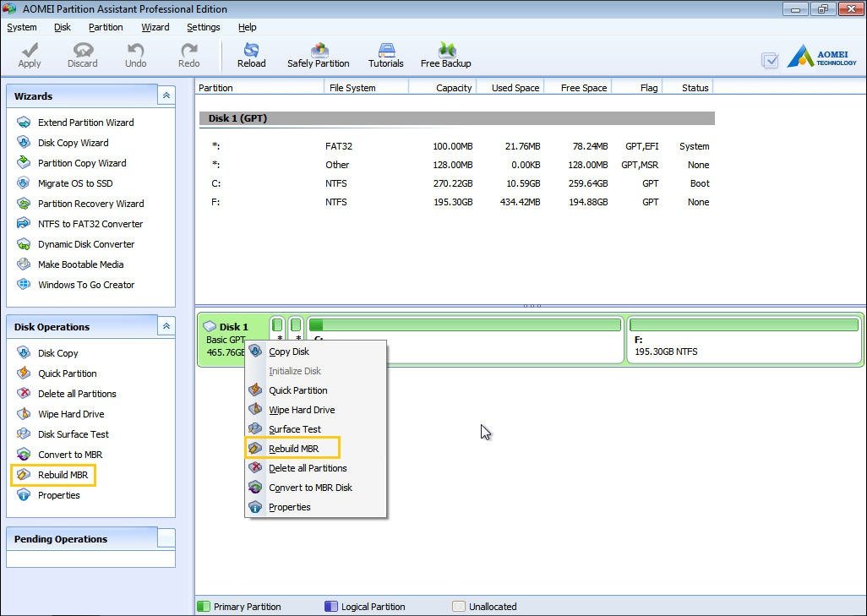Open the Settings menu
Screen dimensions: 867x616
click(203, 27)
